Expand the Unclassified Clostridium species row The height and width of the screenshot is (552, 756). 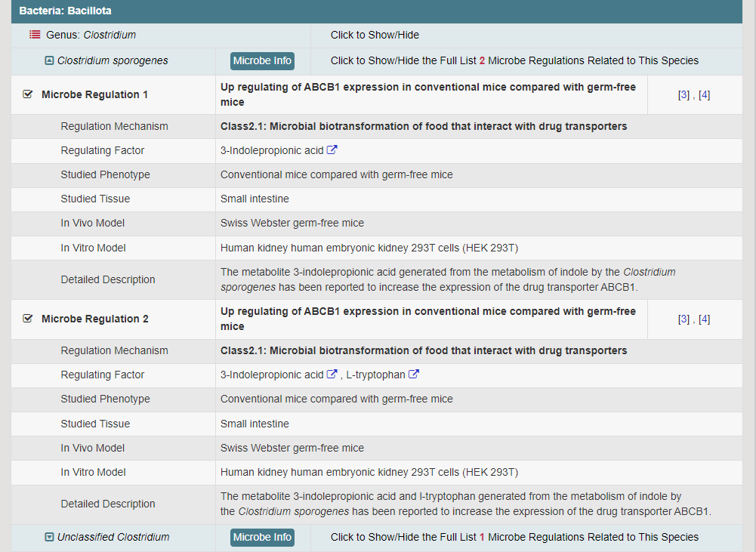pyautogui.click(x=50, y=537)
